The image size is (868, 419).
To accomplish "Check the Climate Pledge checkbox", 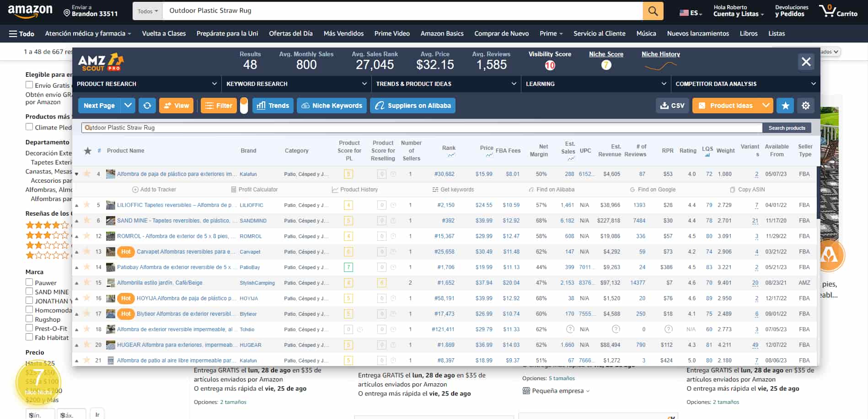I will click(29, 127).
